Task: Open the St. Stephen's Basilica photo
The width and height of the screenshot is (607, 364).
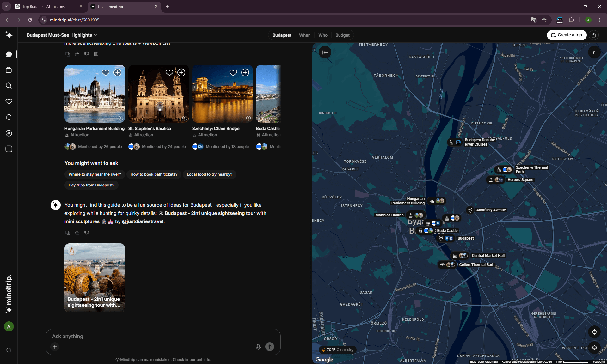Action: click(159, 94)
